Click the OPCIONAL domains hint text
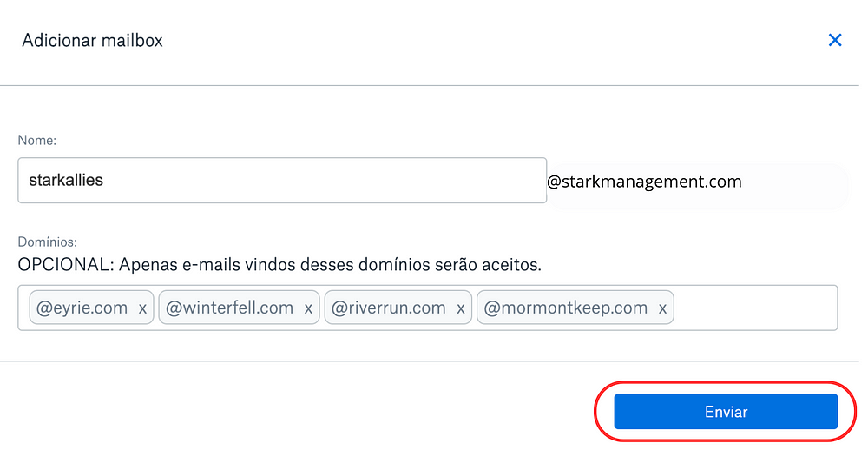Viewport: 868px width, 450px height. click(279, 265)
